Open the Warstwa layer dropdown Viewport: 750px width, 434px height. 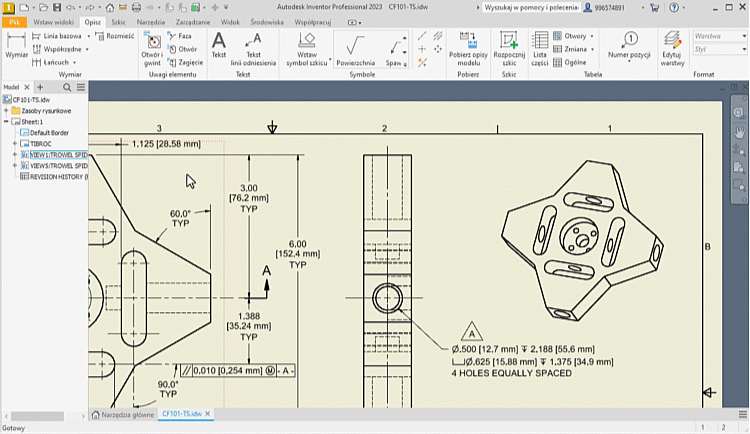pyautogui.click(x=718, y=36)
